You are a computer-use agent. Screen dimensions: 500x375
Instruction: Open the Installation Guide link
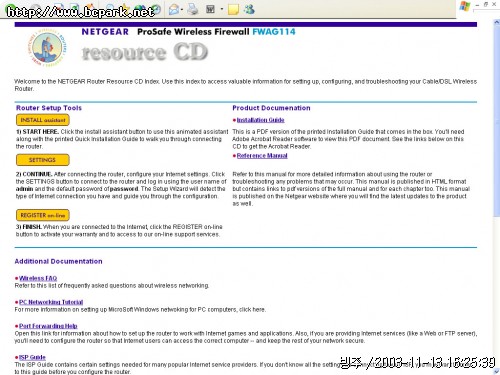tap(260, 120)
